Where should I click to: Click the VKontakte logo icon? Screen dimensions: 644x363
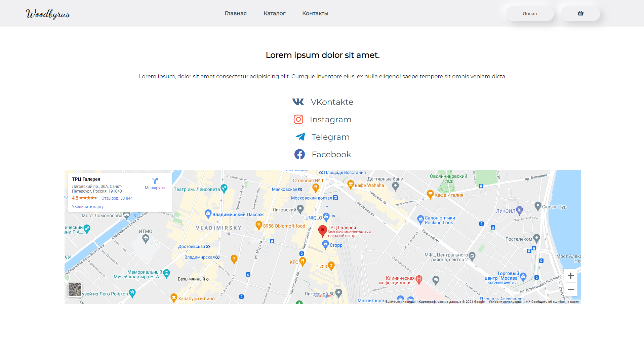tap(298, 102)
